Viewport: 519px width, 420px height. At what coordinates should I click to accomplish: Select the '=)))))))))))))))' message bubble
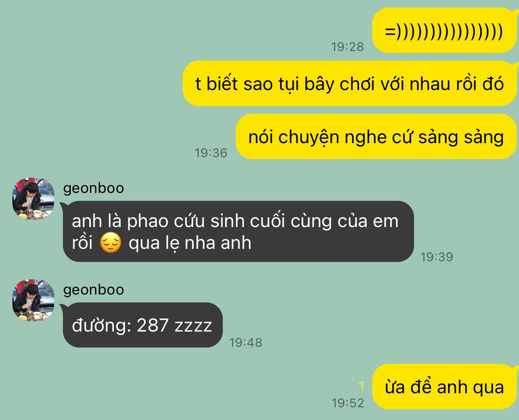point(444,30)
